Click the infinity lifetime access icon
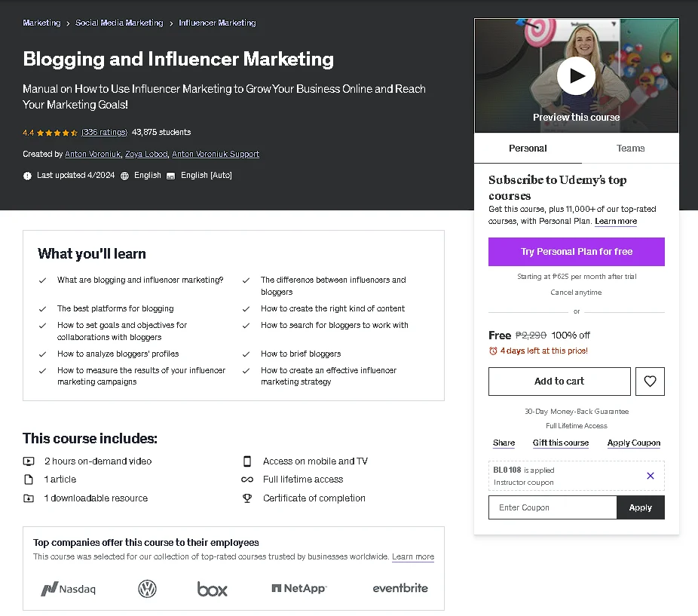Viewport: 698px width, 616px height. tap(247, 480)
